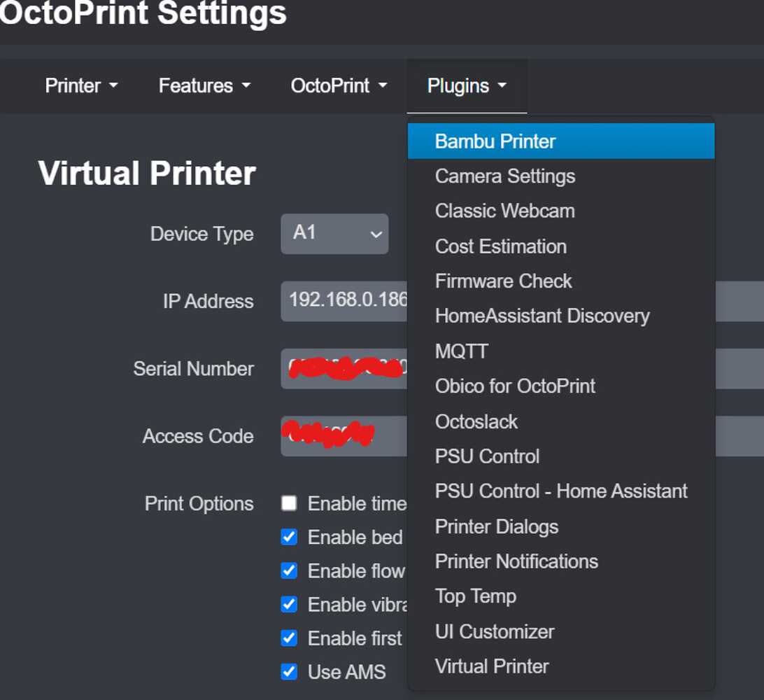Select the Octoslack plugin entry
The height and width of the screenshot is (700, 764).
point(476,421)
